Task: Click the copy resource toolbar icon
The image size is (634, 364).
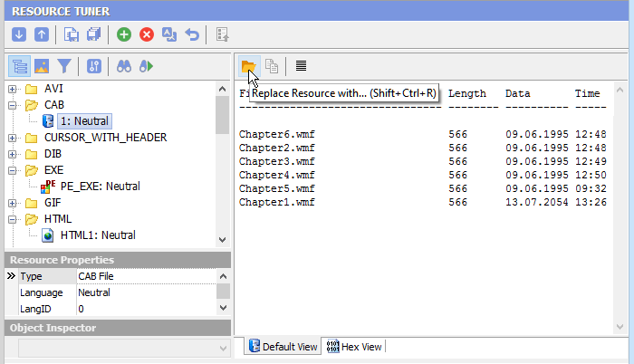Action: (72, 34)
